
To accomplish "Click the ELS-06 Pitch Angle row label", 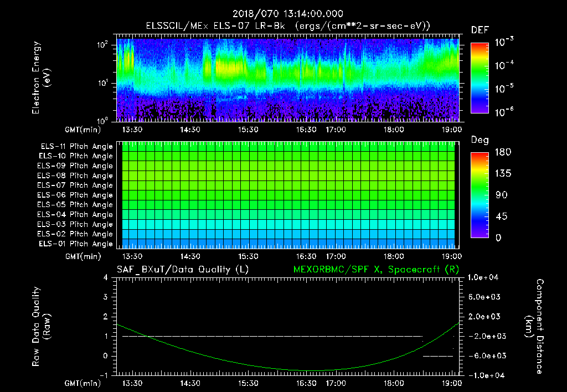I will [75, 195].
